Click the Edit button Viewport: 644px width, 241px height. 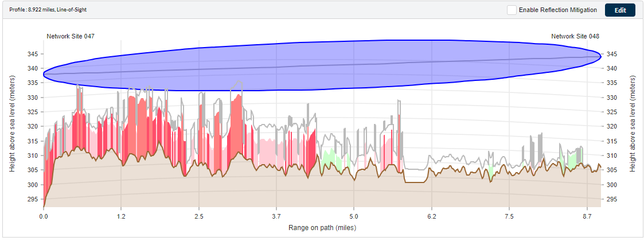point(620,10)
